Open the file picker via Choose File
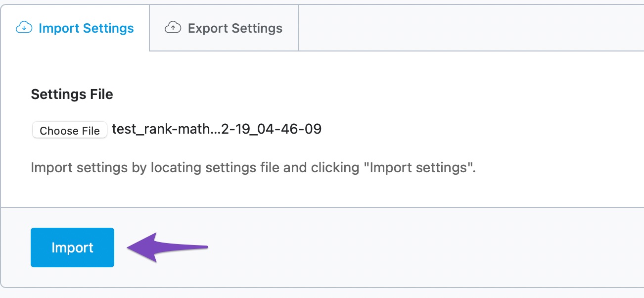This screenshot has height=298, width=644. 69,130
